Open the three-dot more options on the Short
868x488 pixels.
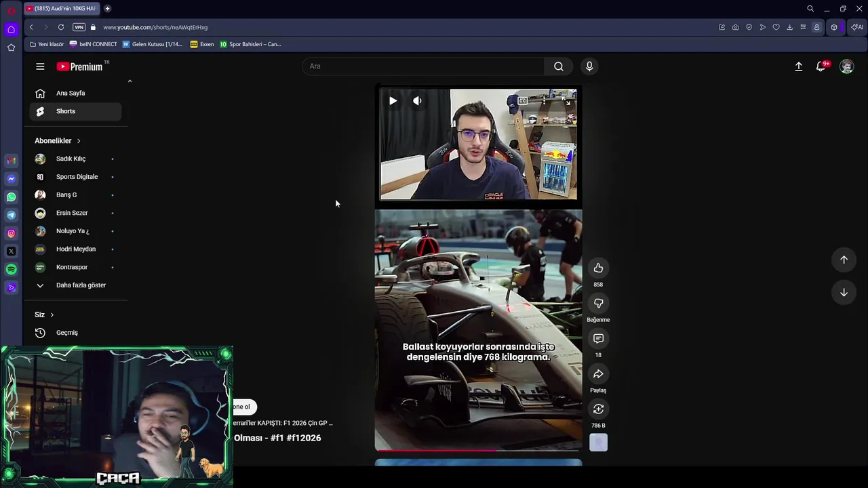(544, 101)
